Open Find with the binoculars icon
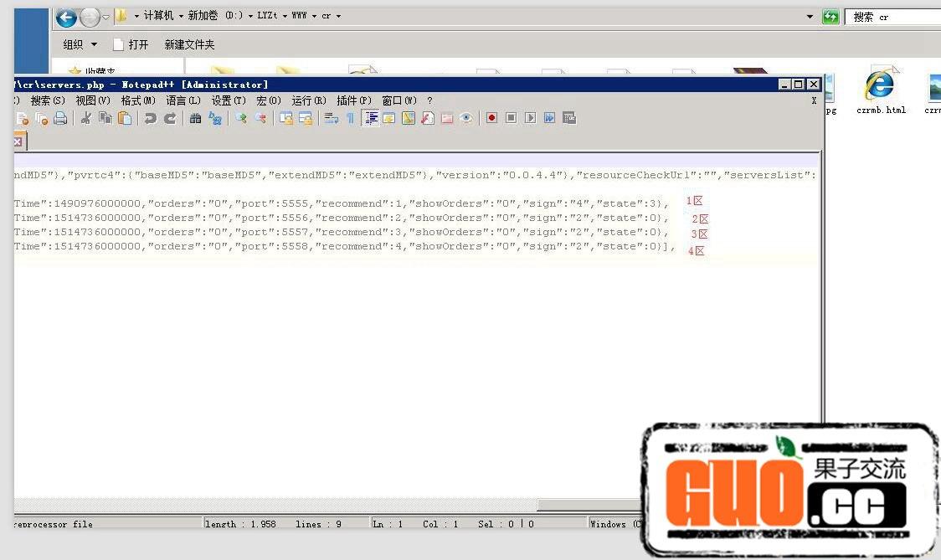Image resolution: width=941 pixels, height=560 pixels. 195,119
